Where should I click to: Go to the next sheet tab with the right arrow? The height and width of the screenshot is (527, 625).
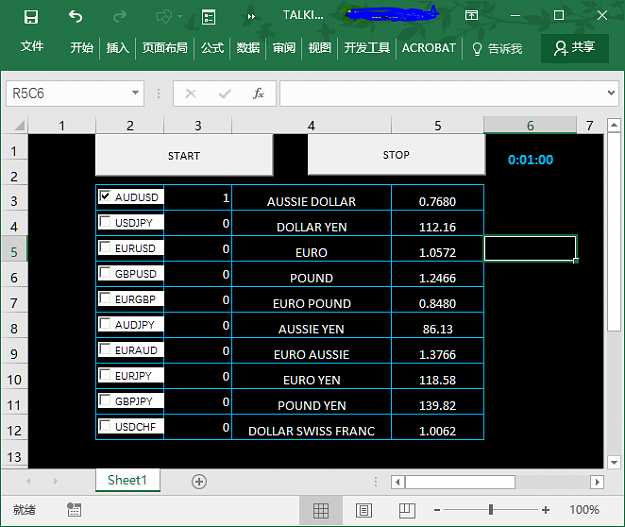(55, 482)
